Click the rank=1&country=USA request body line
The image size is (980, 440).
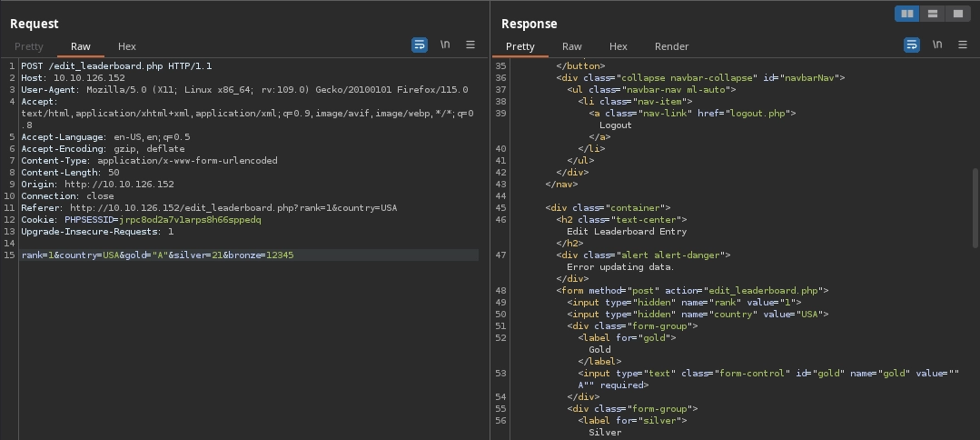click(x=157, y=255)
